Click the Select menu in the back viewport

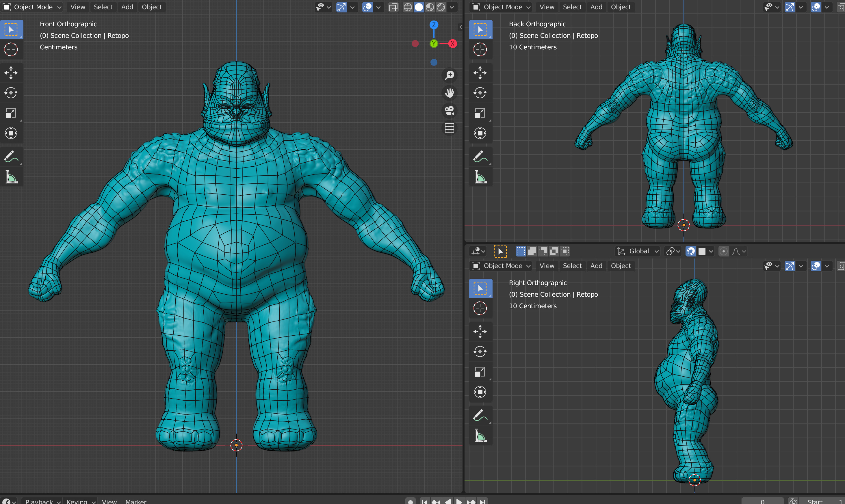[x=572, y=7]
